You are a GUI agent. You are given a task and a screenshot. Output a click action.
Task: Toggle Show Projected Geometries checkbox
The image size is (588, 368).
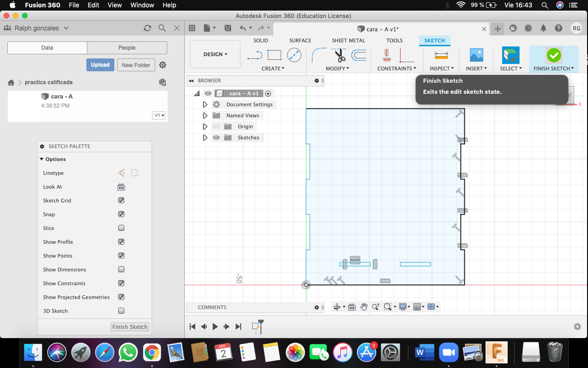(121, 297)
